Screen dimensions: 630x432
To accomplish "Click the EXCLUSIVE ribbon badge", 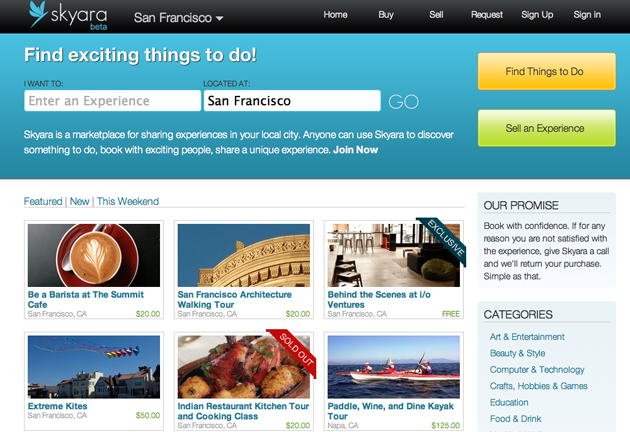I will [445, 239].
